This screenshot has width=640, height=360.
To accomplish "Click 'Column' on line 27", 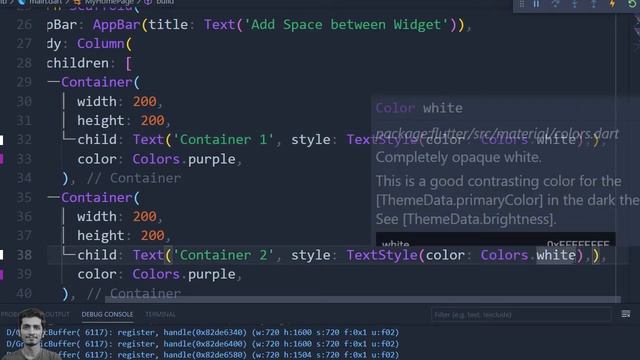I will point(100,44).
